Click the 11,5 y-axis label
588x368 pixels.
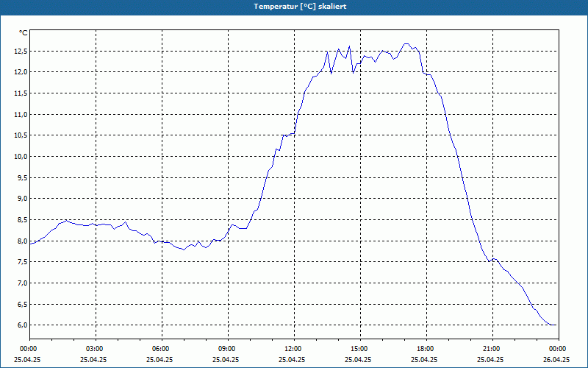[21, 93]
